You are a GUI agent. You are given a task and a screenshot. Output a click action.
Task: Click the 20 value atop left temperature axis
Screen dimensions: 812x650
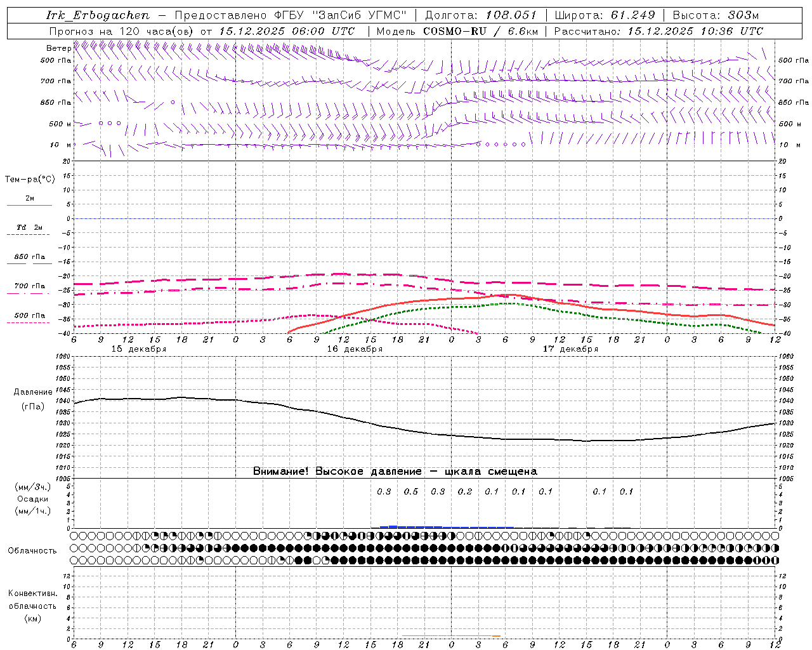66,161
